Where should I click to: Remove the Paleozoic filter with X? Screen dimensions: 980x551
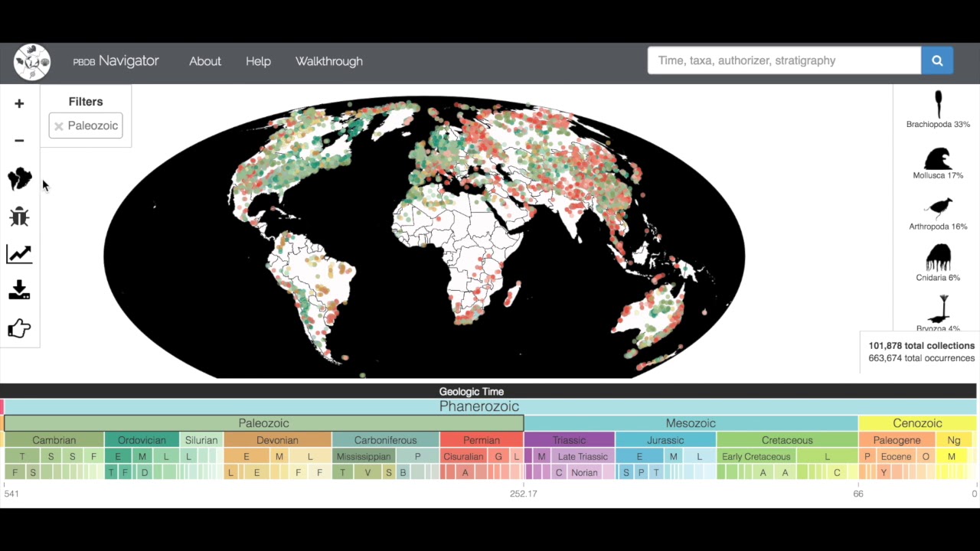pyautogui.click(x=58, y=126)
